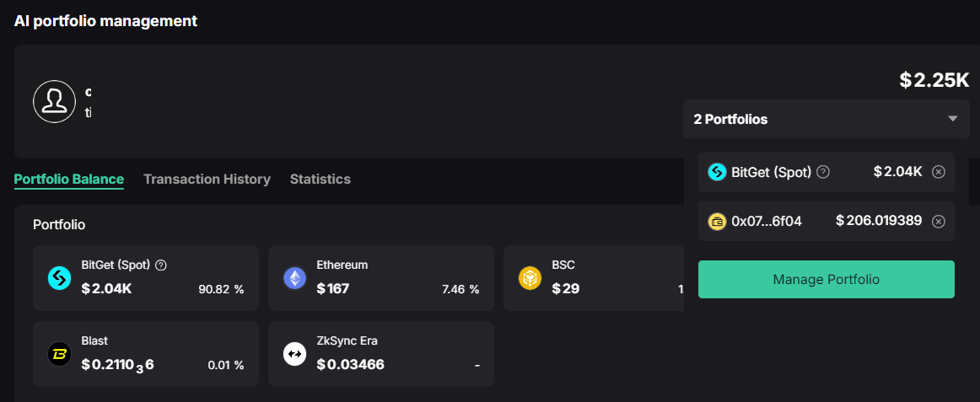Click the BitGet icon in portfolios dropdown
980x402 pixels.
point(717,172)
